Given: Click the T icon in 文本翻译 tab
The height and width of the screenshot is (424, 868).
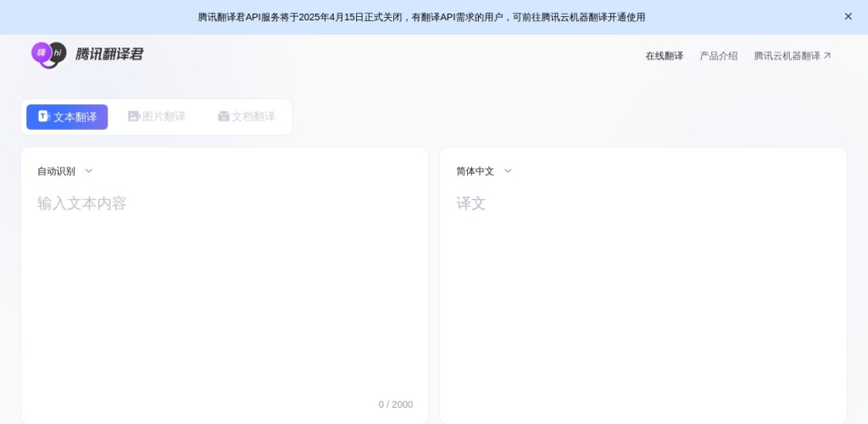Looking at the screenshot, I should [43, 116].
